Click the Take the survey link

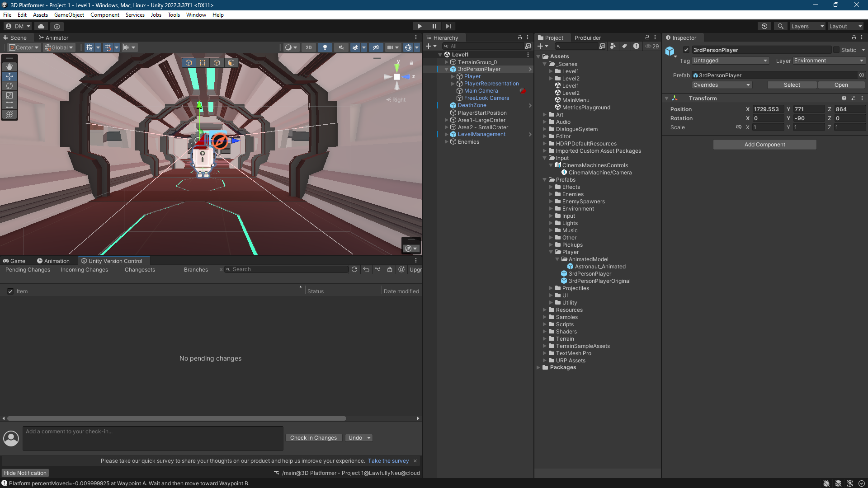388,461
